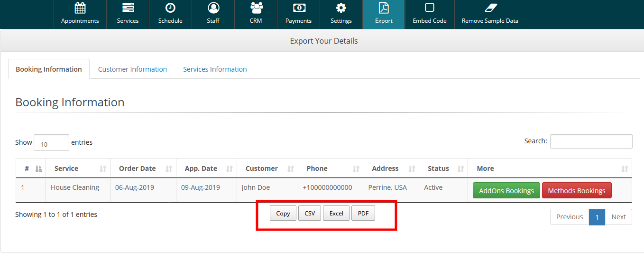Sort by Customer column arrows
Screen dimensions: 644x261
click(x=291, y=169)
